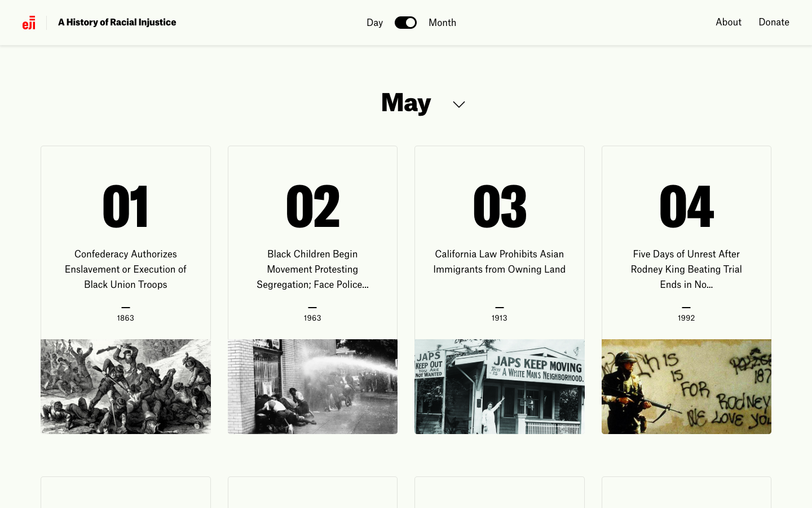Select the day 01 number
The height and width of the screenshot is (508, 812).
(x=126, y=207)
